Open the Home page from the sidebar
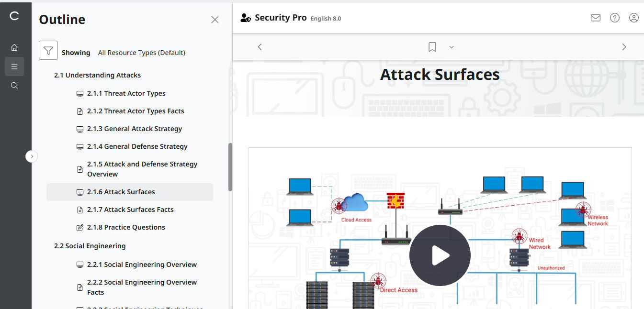Viewport: 644px width, 309px height. pyautogui.click(x=14, y=47)
